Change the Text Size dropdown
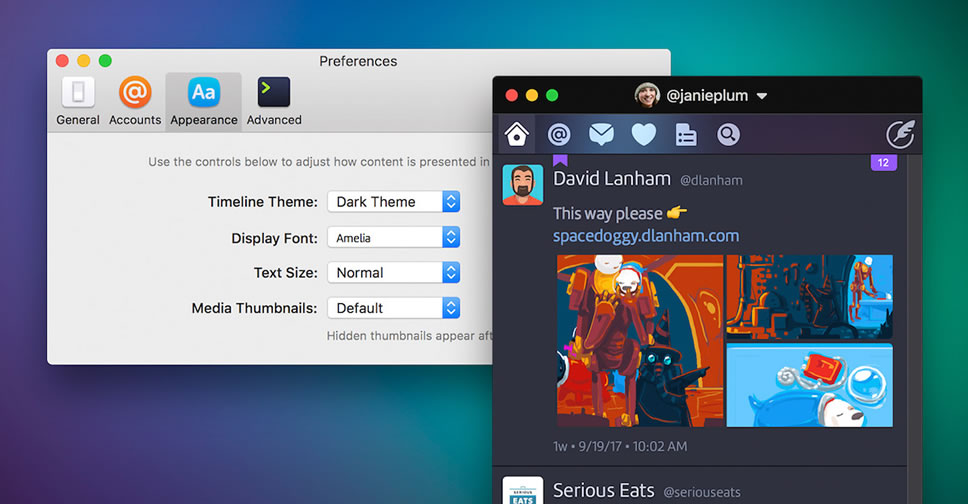Viewport: 968px width, 504px height. (x=393, y=273)
